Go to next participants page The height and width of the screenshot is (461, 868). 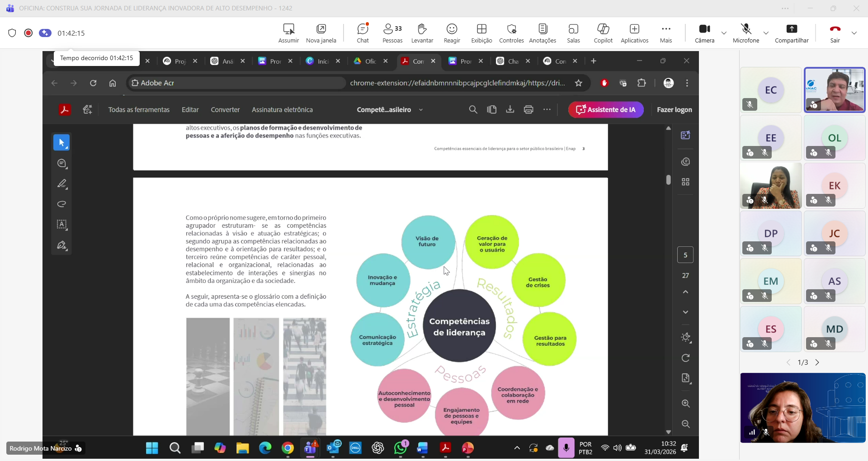[x=817, y=362]
